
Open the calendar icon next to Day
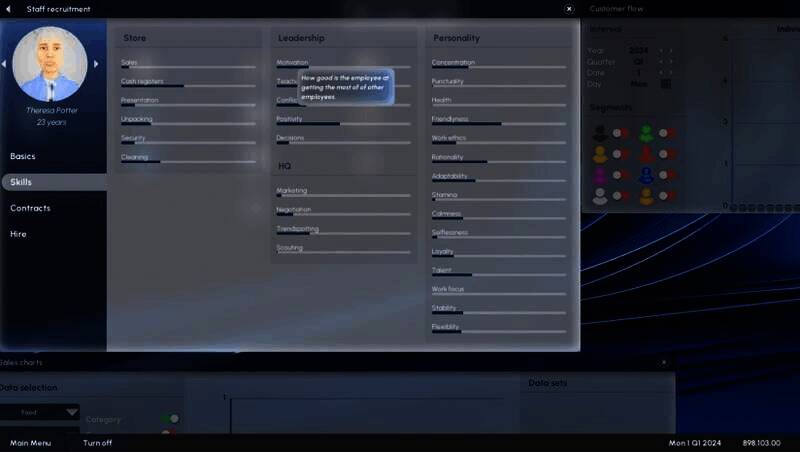click(x=666, y=85)
